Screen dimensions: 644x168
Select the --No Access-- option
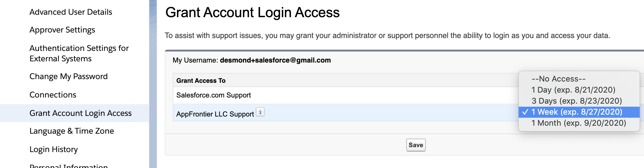click(x=558, y=79)
